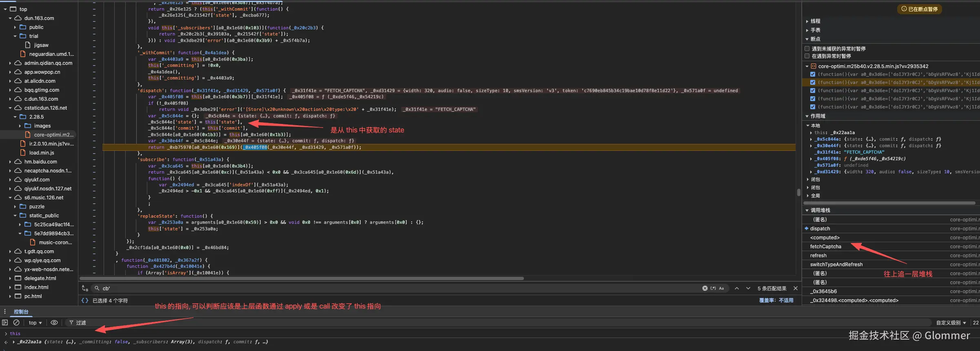
Task: Click the 已在断点暂停 paused badge
Action: pos(919,9)
